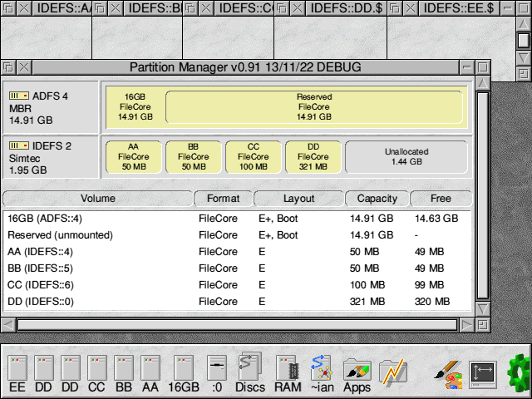
Task: Select the DD FileCore 321 MB partition
Action: [313, 157]
